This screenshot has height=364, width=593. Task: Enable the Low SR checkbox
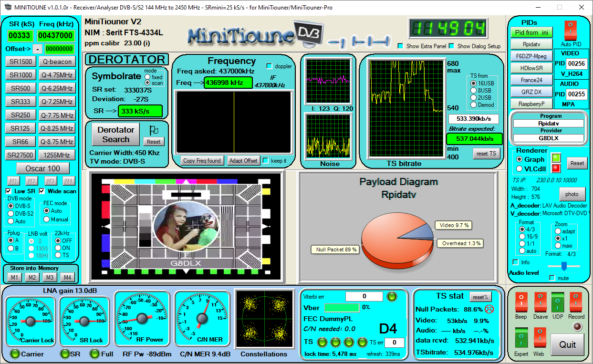click(9, 191)
